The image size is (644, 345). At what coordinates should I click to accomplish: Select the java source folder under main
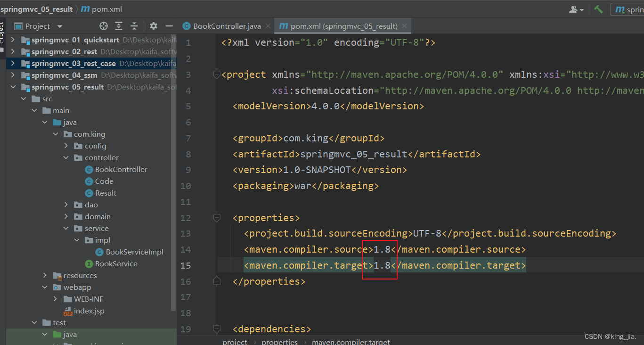65,122
